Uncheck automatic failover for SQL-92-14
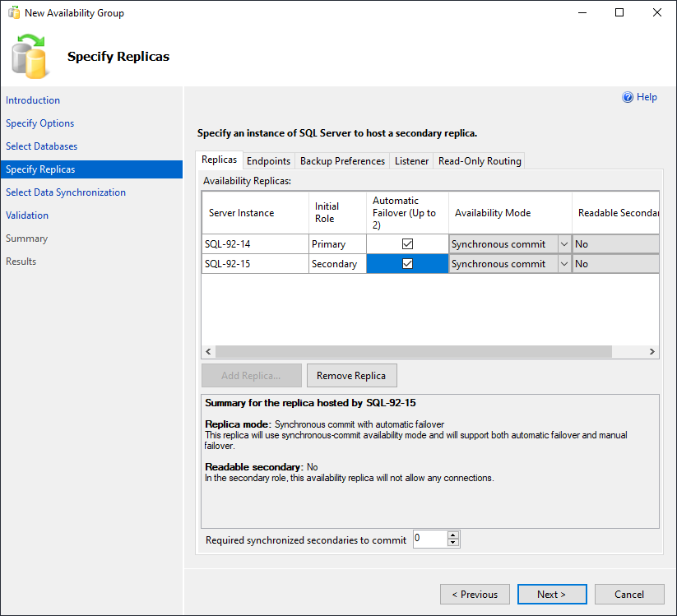Viewport: 677px width, 616px height. 407,244
